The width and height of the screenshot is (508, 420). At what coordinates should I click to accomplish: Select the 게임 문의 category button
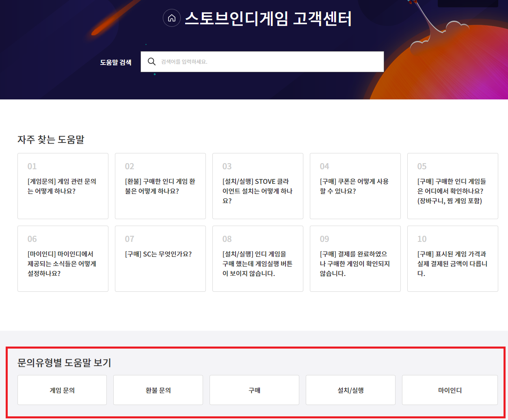(x=62, y=390)
